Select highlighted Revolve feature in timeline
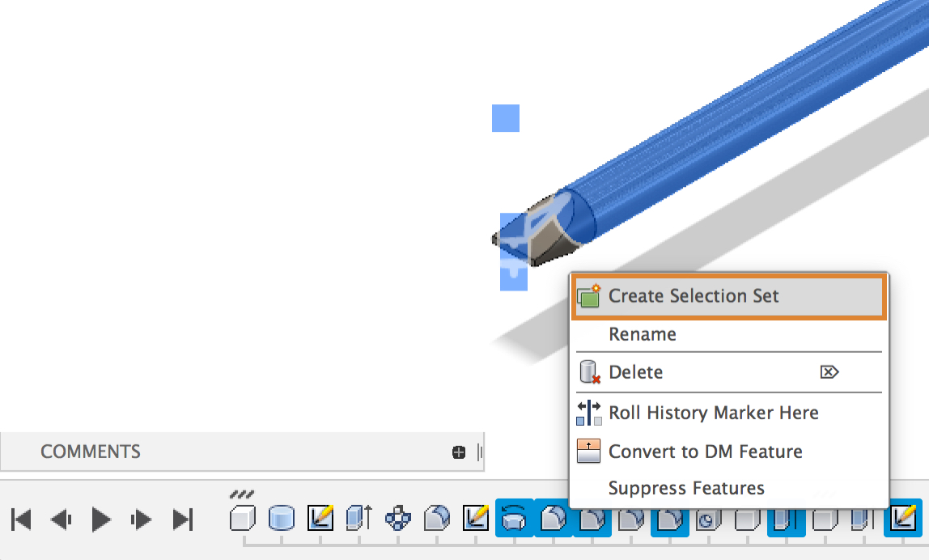 pyautogui.click(x=515, y=519)
